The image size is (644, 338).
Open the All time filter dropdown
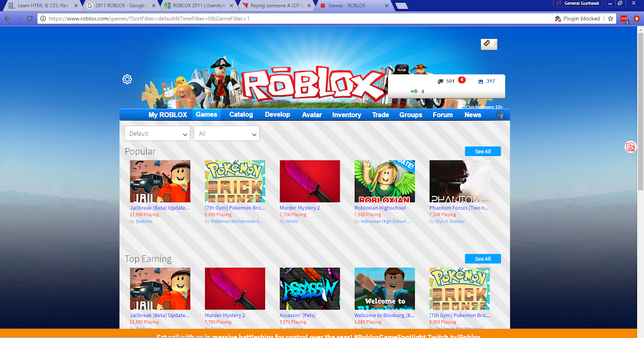[x=226, y=133]
